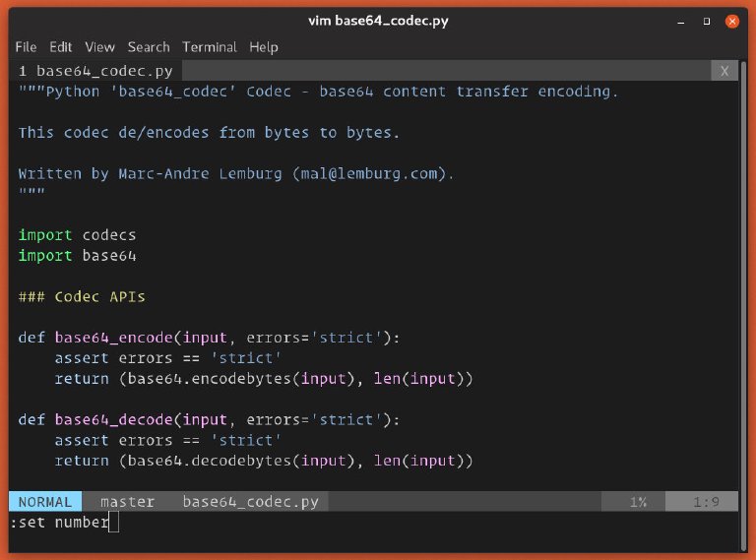
Task: Open the File menu
Action: pyautogui.click(x=26, y=46)
